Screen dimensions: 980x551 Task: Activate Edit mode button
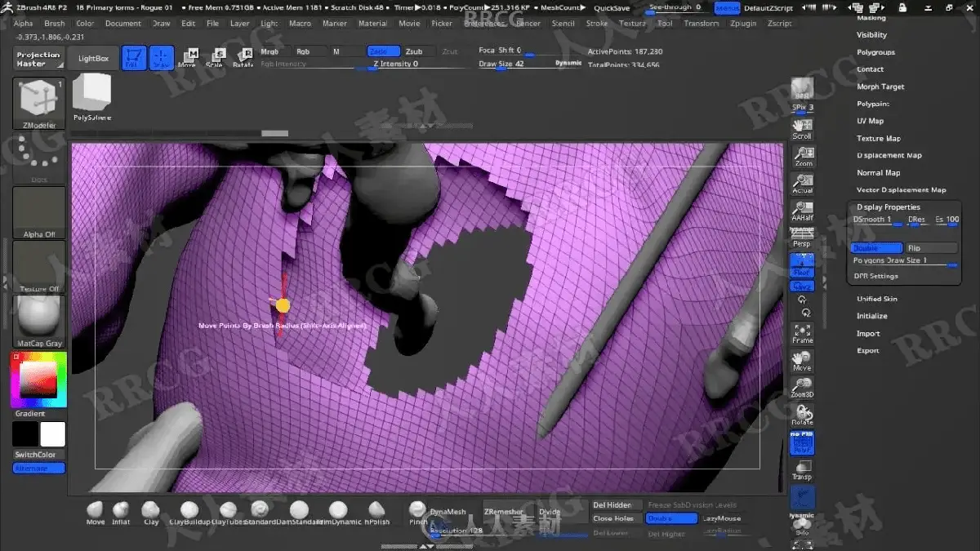point(134,58)
